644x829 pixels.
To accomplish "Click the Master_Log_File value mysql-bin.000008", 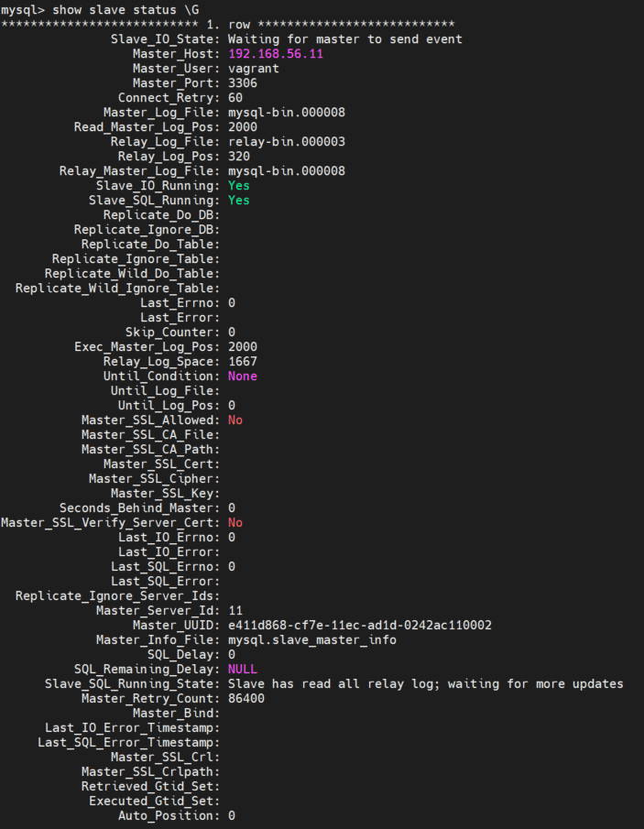I will point(287,113).
